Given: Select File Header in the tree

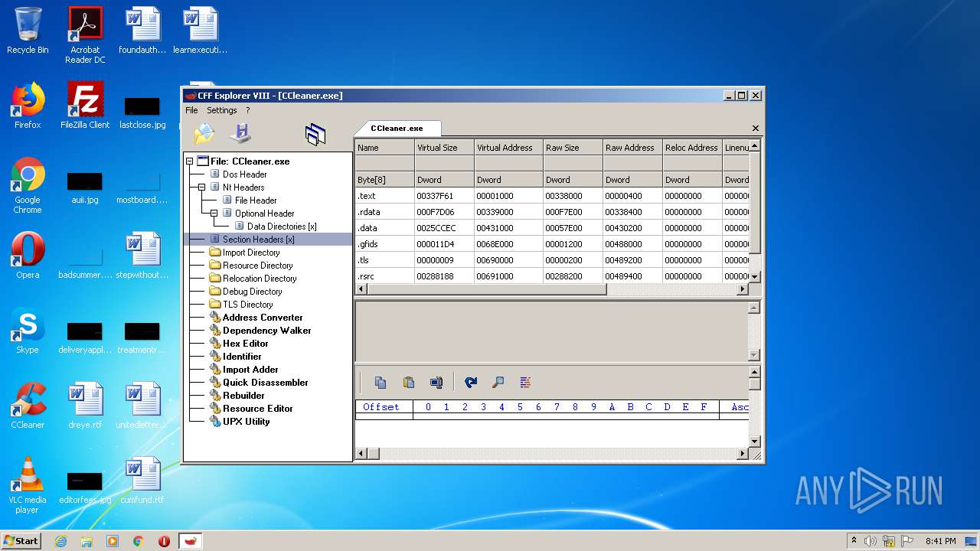Looking at the screenshot, I should [256, 201].
